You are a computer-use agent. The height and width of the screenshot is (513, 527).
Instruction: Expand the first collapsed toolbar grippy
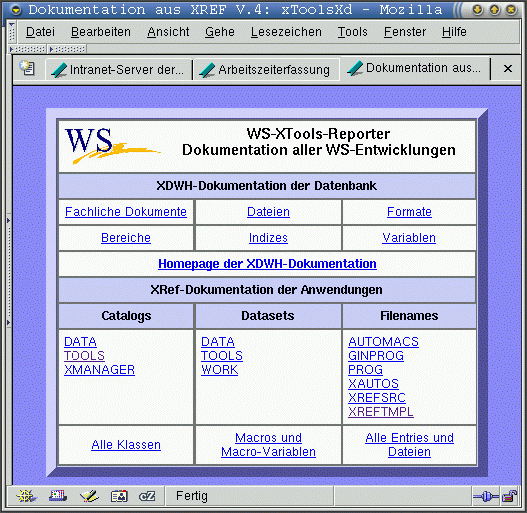27,49
